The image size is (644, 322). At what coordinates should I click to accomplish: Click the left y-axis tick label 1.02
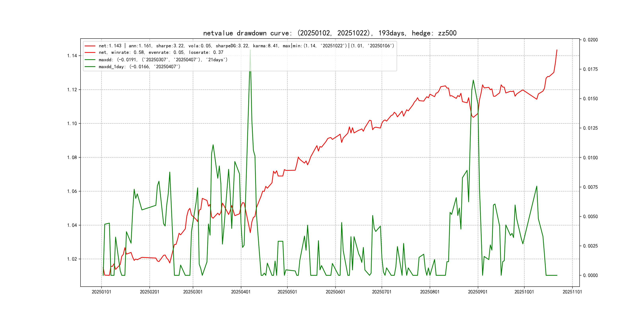(x=72, y=259)
